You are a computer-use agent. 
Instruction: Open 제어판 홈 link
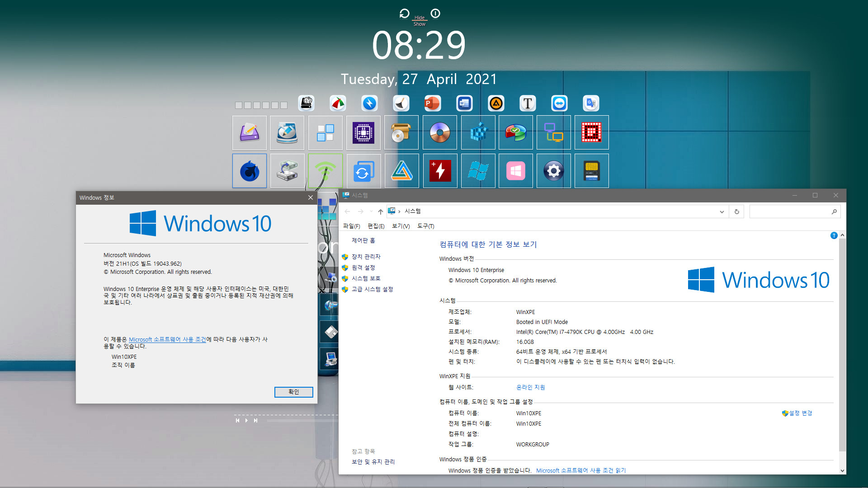click(x=363, y=240)
